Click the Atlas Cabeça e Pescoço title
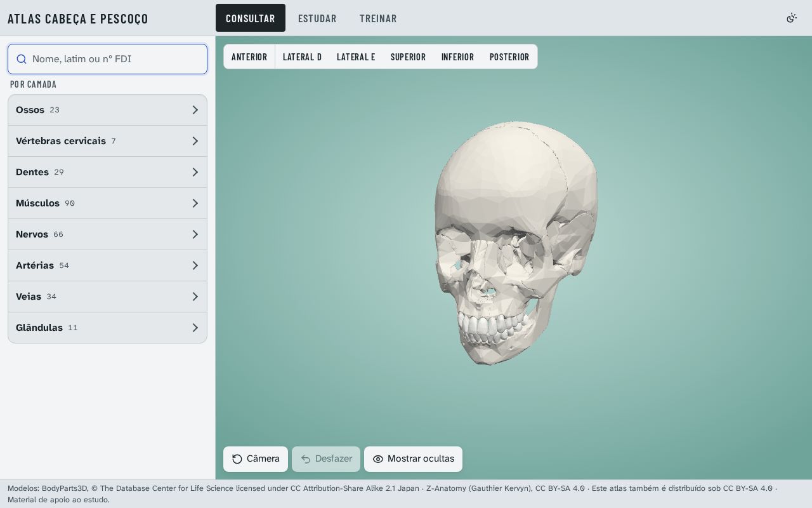Viewport: 812px width, 508px height. pyautogui.click(x=78, y=18)
